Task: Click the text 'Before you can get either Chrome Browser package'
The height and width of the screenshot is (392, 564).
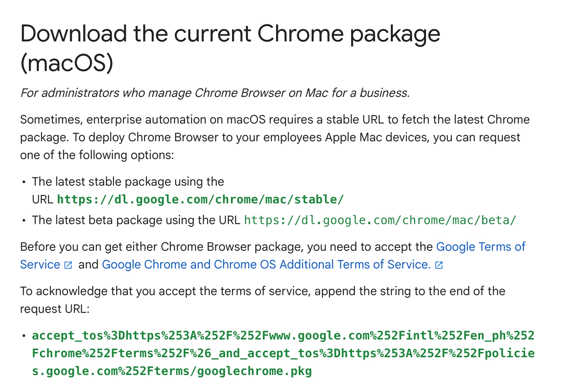Action: (x=161, y=247)
